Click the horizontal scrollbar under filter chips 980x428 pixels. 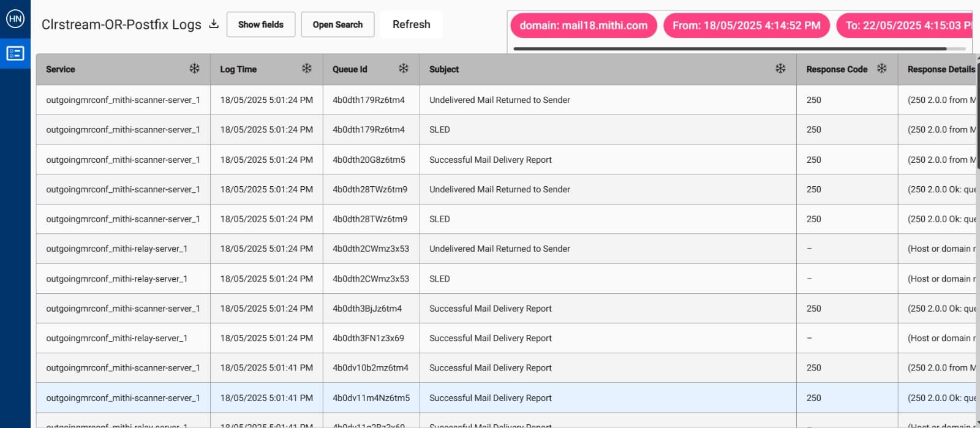729,48
